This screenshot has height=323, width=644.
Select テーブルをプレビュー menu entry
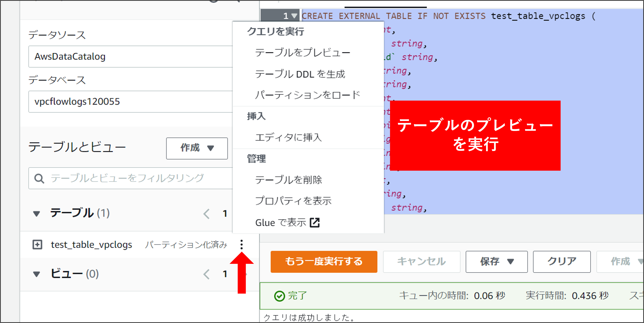[302, 53]
